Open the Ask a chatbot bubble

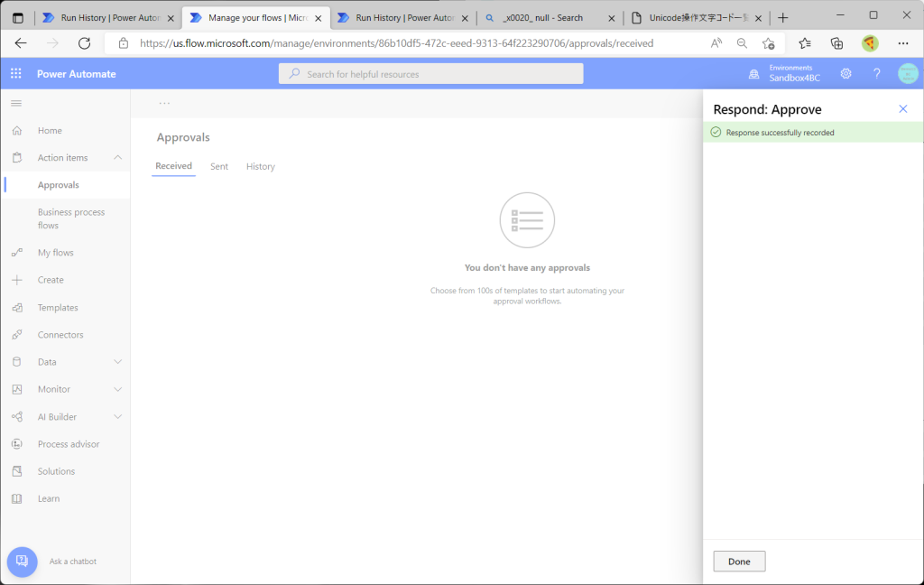coord(22,562)
